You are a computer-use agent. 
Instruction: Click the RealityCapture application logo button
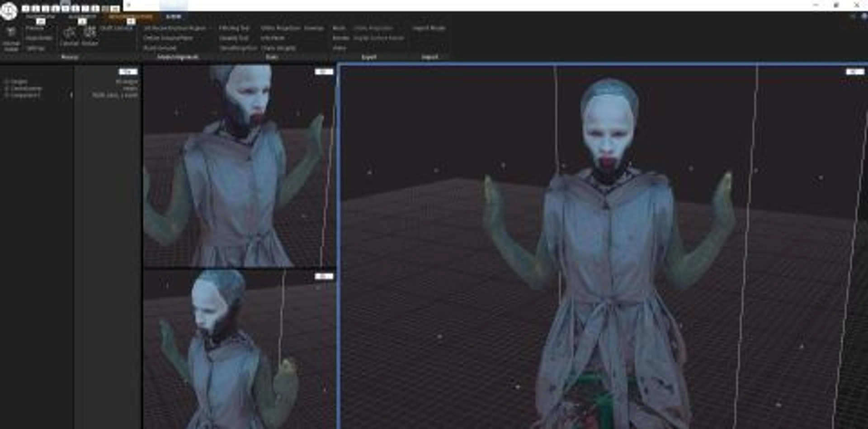tap(8, 11)
